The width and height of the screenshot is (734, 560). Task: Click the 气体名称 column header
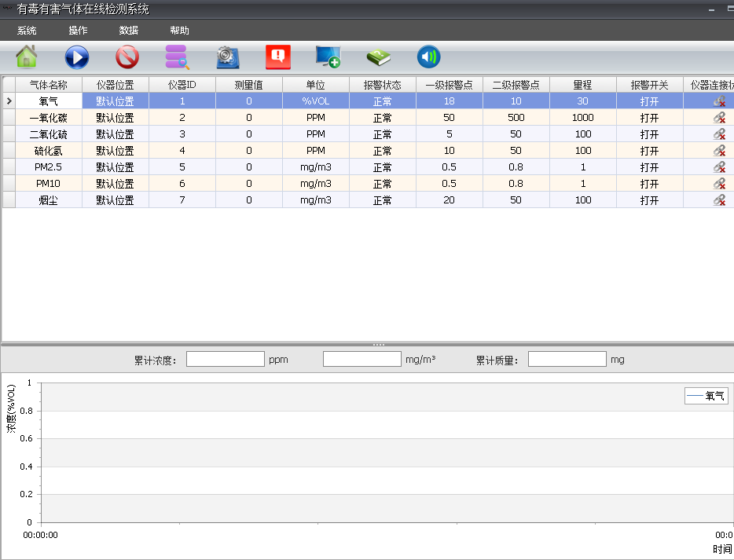[48, 84]
